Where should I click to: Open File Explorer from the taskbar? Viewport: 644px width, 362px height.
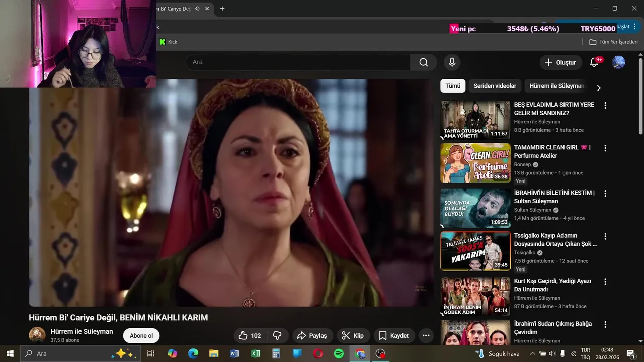[x=214, y=353]
